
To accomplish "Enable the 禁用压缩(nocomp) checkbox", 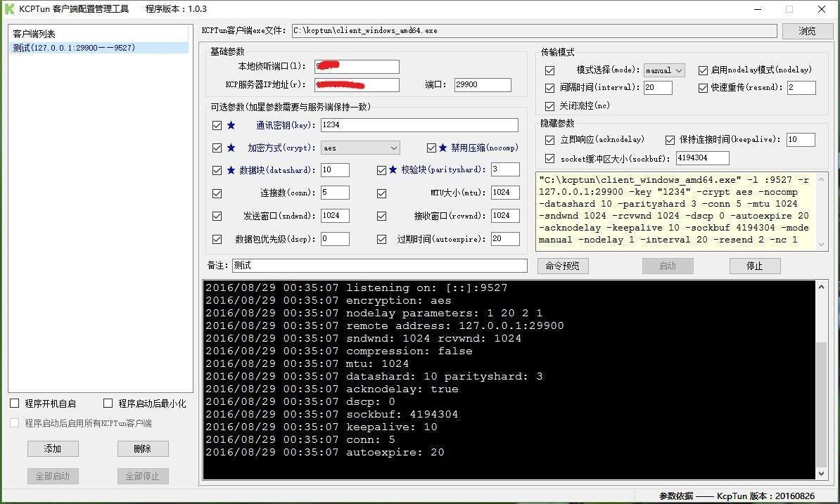I will pos(431,148).
